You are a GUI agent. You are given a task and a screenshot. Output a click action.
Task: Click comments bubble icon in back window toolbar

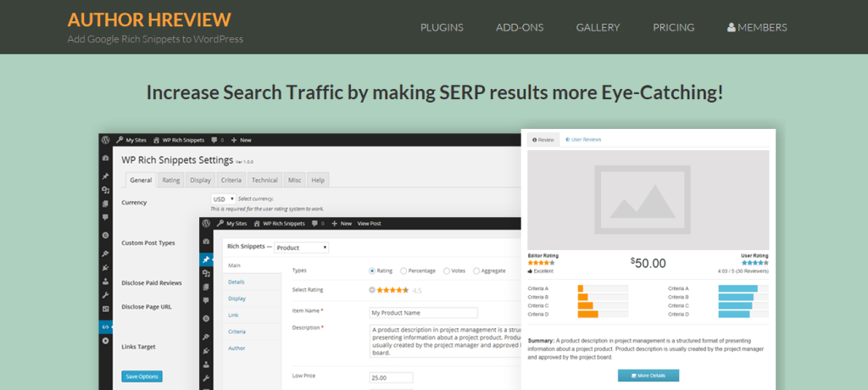[x=214, y=140]
